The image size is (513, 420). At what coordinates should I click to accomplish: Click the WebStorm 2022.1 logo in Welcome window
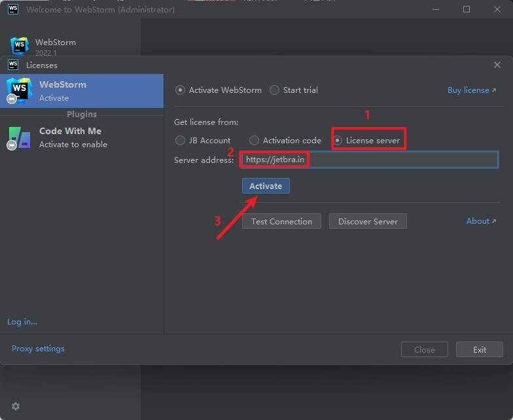[x=20, y=46]
